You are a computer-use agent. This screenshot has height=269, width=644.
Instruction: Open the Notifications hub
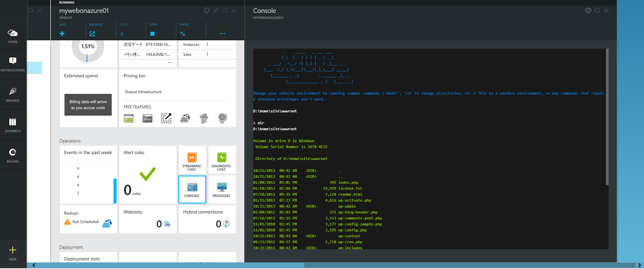[x=12, y=64]
